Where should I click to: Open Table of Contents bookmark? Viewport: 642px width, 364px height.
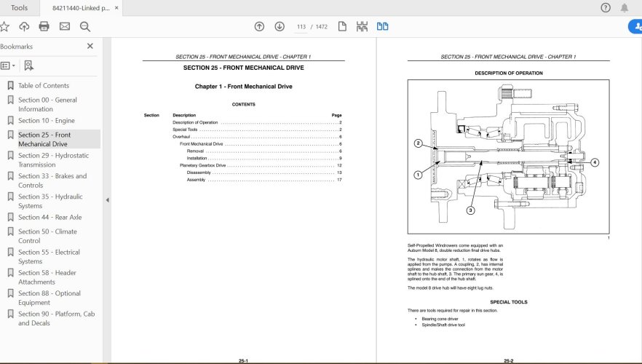click(x=44, y=86)
